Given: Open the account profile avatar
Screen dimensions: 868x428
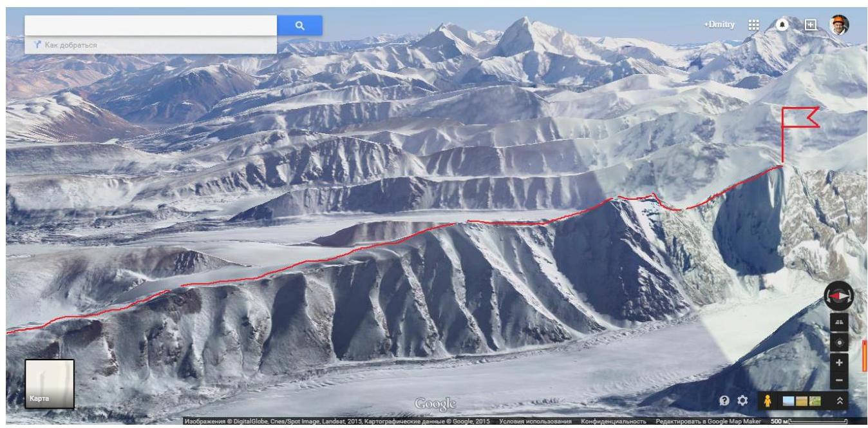Looking at the screenshot, I should 838,24.
